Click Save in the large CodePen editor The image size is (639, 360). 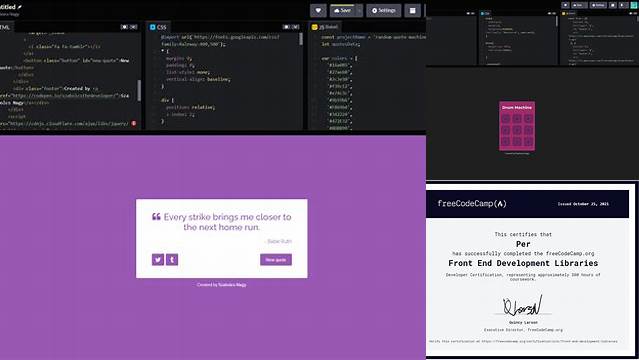[342, 11]
